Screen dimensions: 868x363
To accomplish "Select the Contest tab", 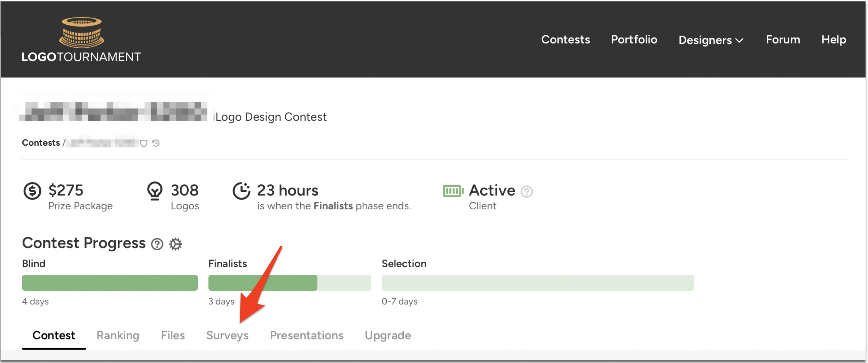I will 54,336.
